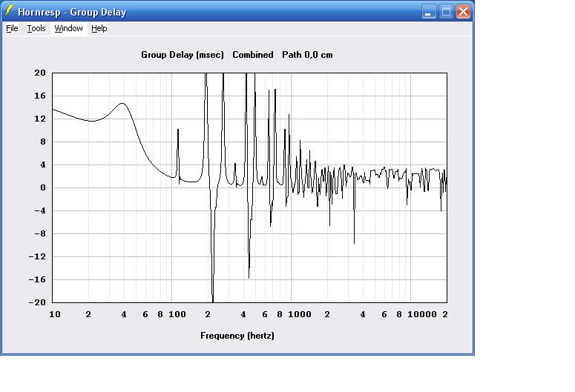Image resolution: width=575 pixels, height=392 pixels.
Task: Click the 'Path 0,0 cm' label
Action: tap(307, 55)
